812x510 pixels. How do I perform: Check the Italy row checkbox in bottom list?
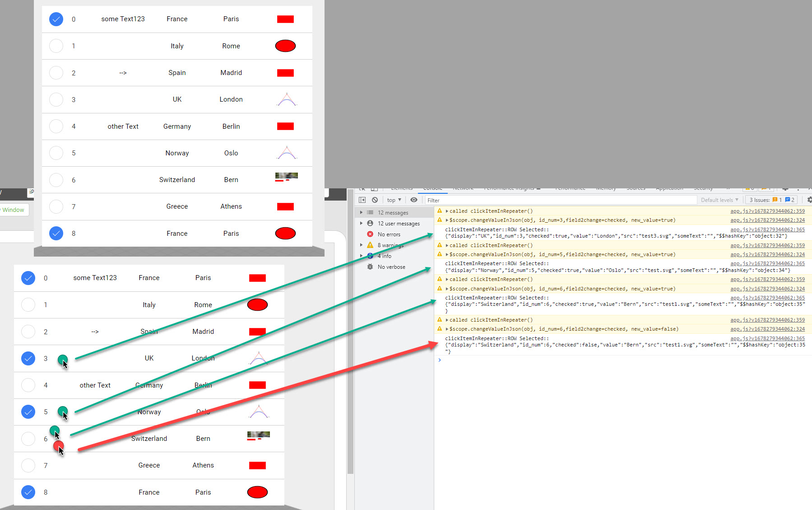28,304
